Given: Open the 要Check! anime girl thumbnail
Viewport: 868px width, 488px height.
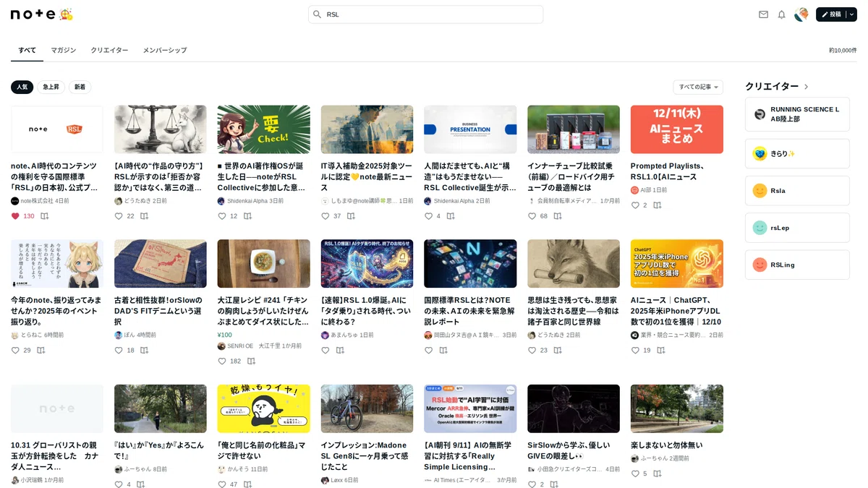Looking at the screenshot, I should point(264,129).
